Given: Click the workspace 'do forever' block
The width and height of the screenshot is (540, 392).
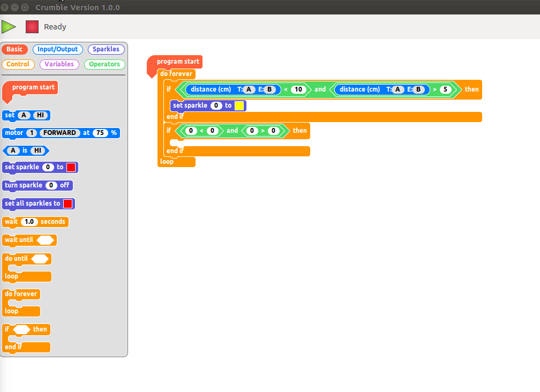Looking at the screenshot, I should pos(176,74).
